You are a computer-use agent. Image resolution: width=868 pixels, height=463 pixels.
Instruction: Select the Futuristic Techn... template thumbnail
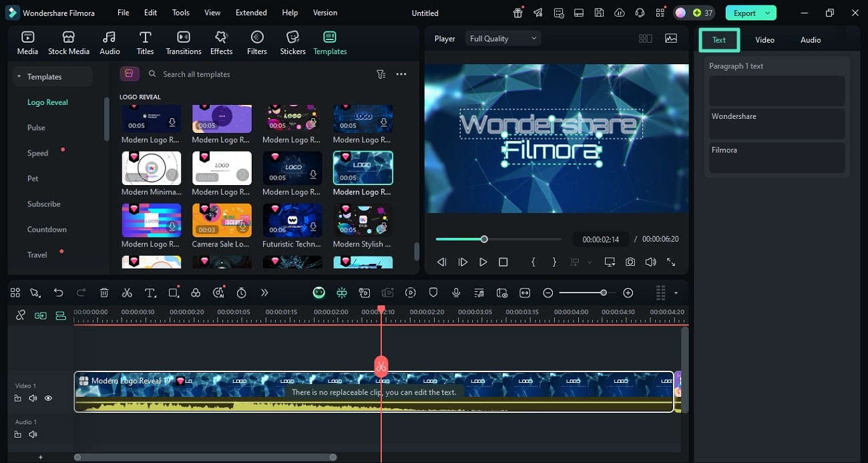(x=292, y=220)
